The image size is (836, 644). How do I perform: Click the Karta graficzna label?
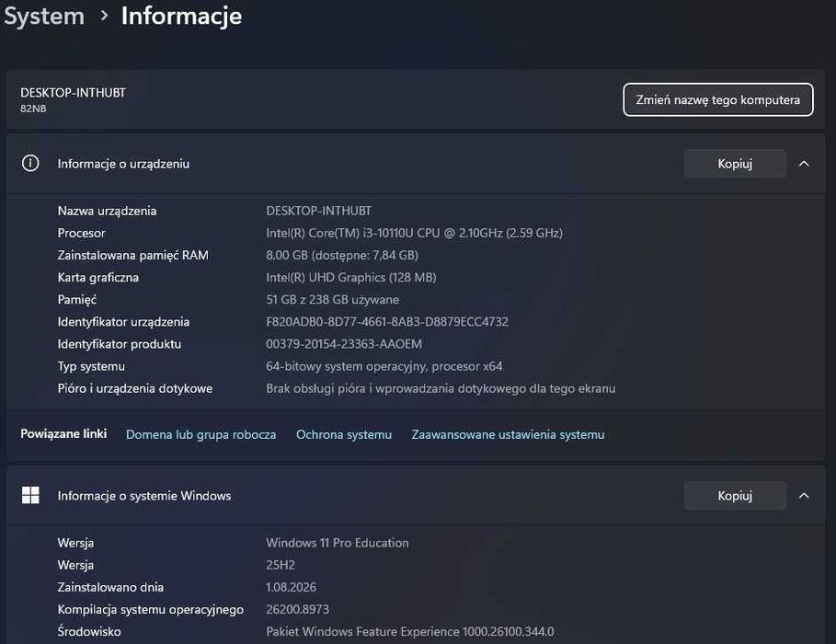pyautogui.click(x=98, y=278)
